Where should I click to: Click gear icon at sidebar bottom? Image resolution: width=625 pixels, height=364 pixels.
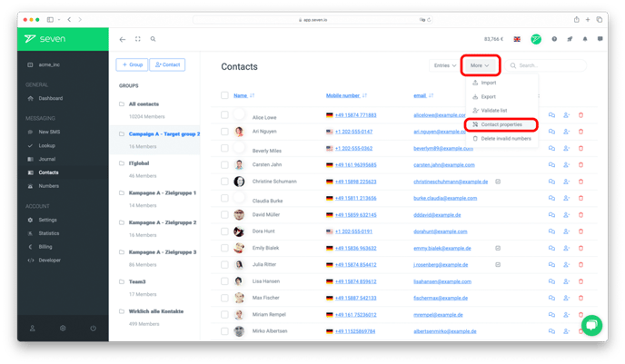pyautogui.click(x=63, y=329)
